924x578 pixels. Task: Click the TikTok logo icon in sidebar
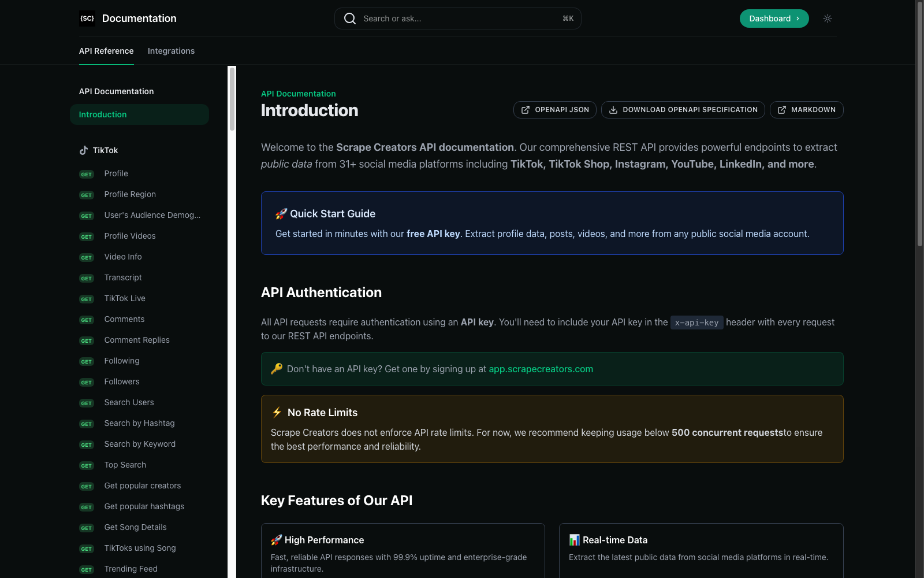tap(84, 150)
